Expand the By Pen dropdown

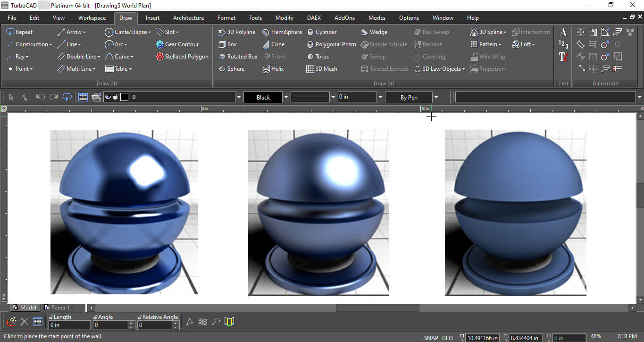click(x=436, y=97)
